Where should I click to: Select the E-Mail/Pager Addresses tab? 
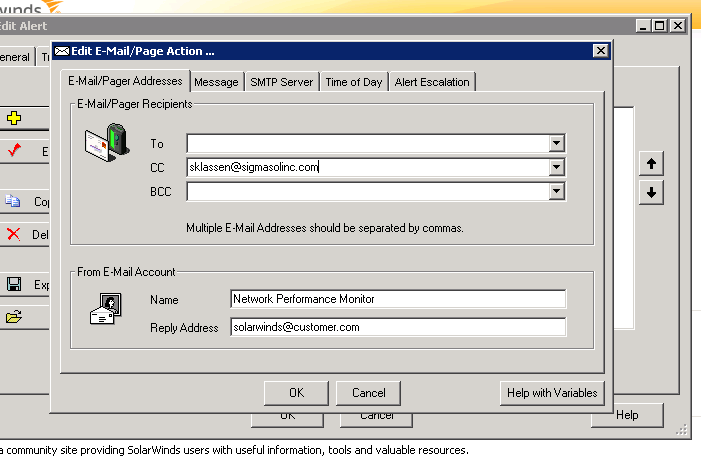(125, 81)
